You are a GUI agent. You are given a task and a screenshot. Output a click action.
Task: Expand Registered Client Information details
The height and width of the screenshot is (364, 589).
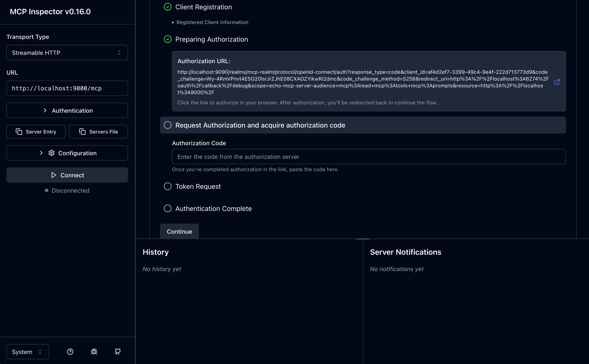[x=210, y=22]
